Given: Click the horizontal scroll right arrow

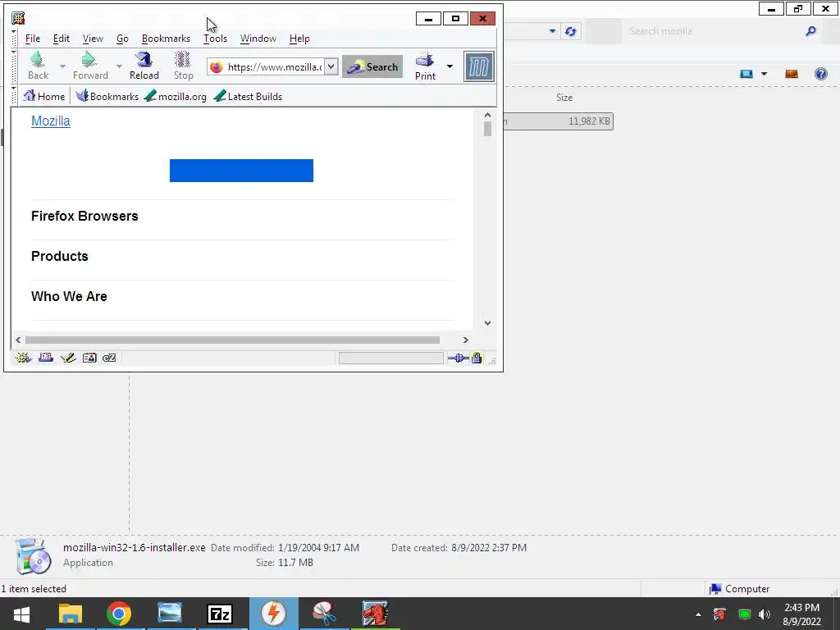Looking at the screenshot, I should (466, 340).
